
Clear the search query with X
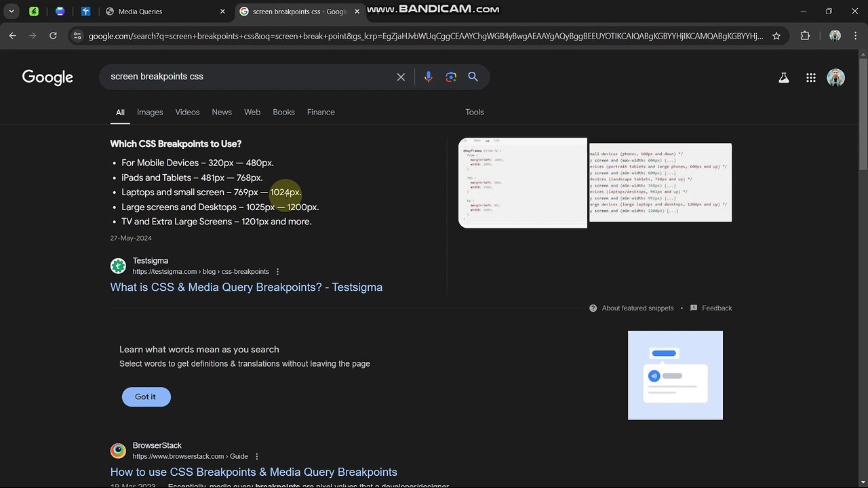pos(401,77)
